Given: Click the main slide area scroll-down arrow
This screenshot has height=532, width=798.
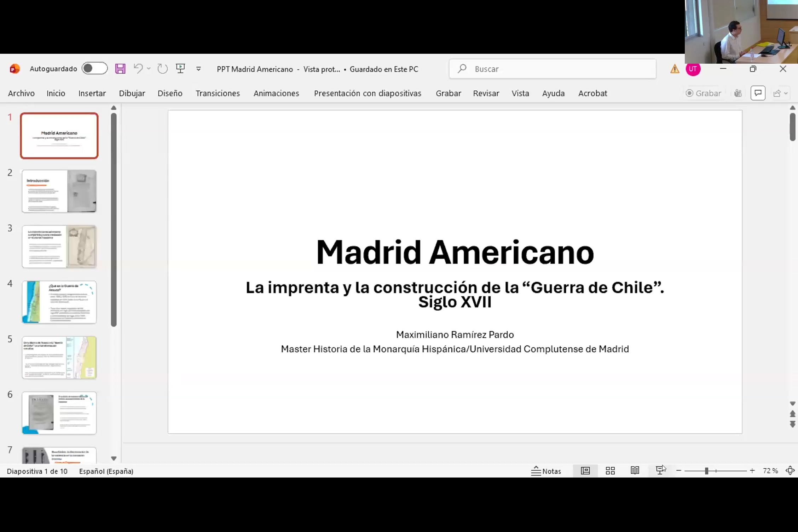Looking at the screenshot, I should [x=792, y=404].
